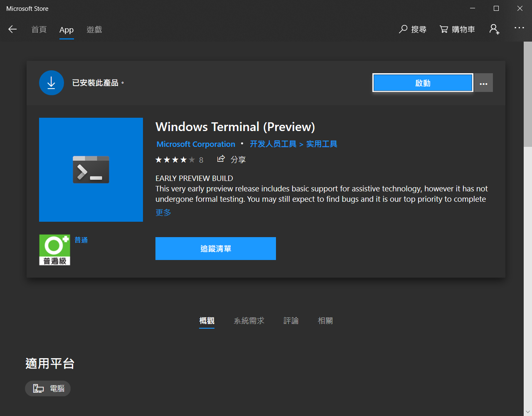Screen dimensions: 532x416
Task: Open the 評論 section tab
Action: coord(291,321)
